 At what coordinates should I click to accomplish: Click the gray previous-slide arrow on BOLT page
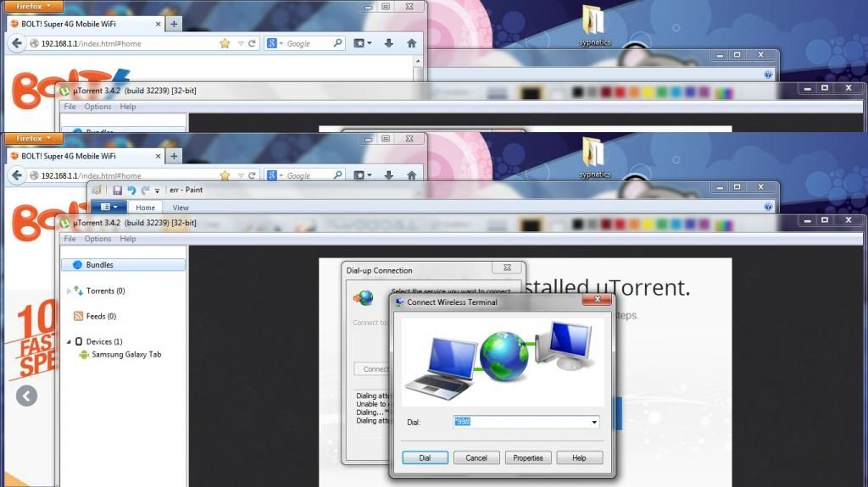coord(26,396)
